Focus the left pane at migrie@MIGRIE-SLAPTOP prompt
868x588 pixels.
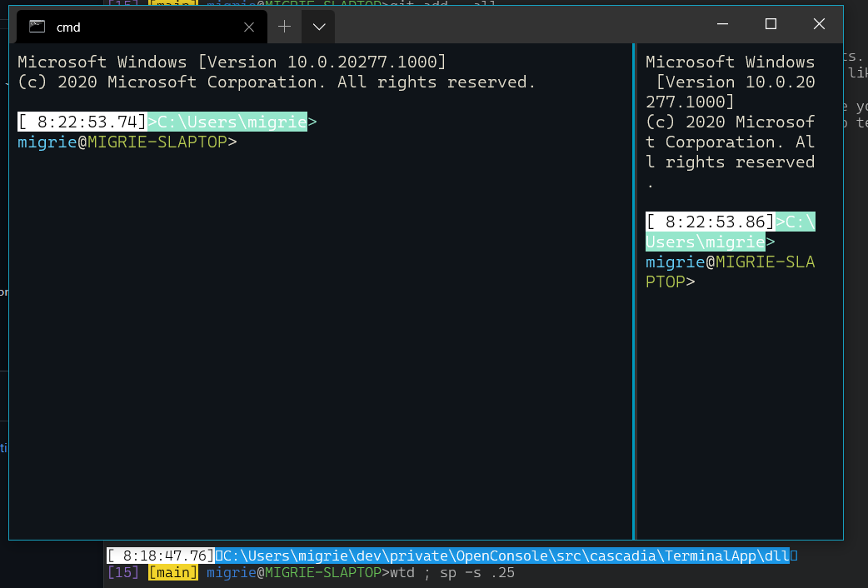[127, 142]
